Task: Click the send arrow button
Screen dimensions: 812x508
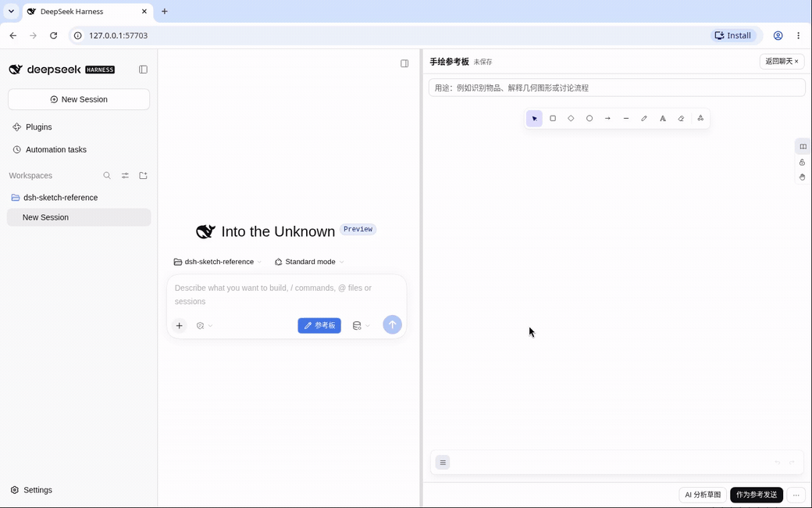Action: pyautogui.click(x=393, y=325)
